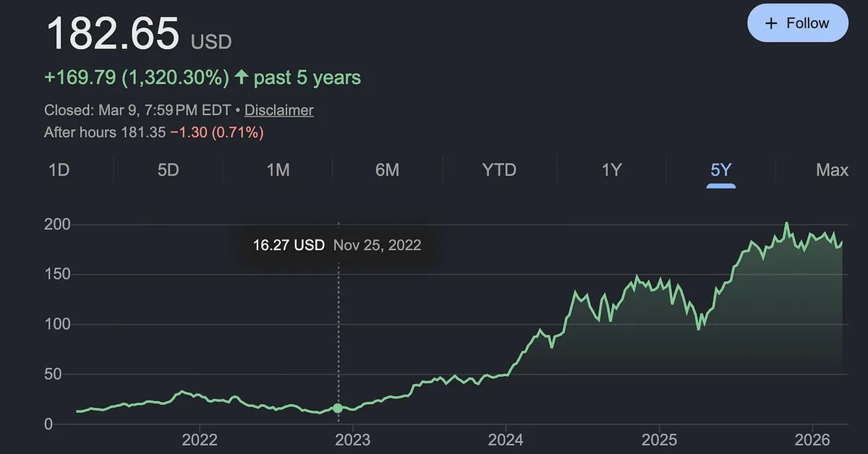The height and width of the screenshot is (454, 868).
Task: Select the 5D time range
Action: (168, 170)
